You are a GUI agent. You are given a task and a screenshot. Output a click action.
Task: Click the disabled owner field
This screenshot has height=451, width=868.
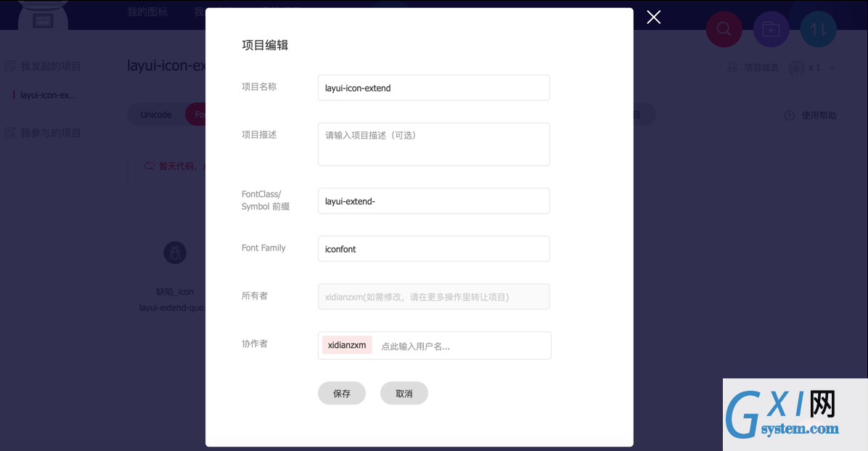click(x=433, y=296)
